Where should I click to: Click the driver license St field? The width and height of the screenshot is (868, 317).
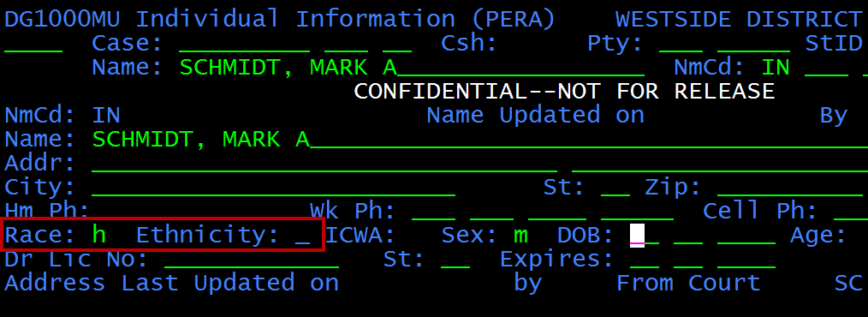coord(455,260)
